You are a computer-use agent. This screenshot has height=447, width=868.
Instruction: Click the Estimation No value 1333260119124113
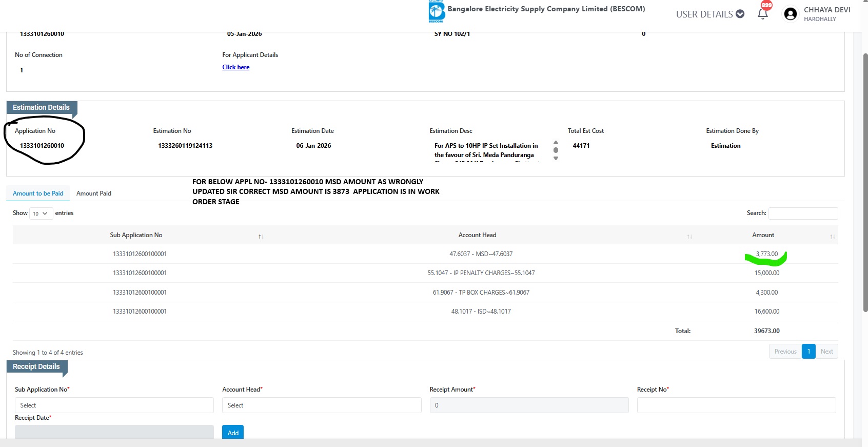pyautogui.click(x=185, y=146)
